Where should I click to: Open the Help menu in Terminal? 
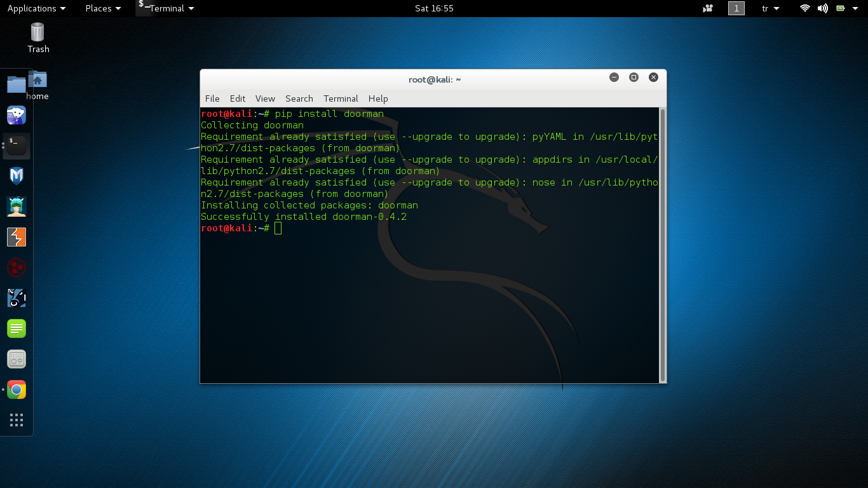[378, 98]
